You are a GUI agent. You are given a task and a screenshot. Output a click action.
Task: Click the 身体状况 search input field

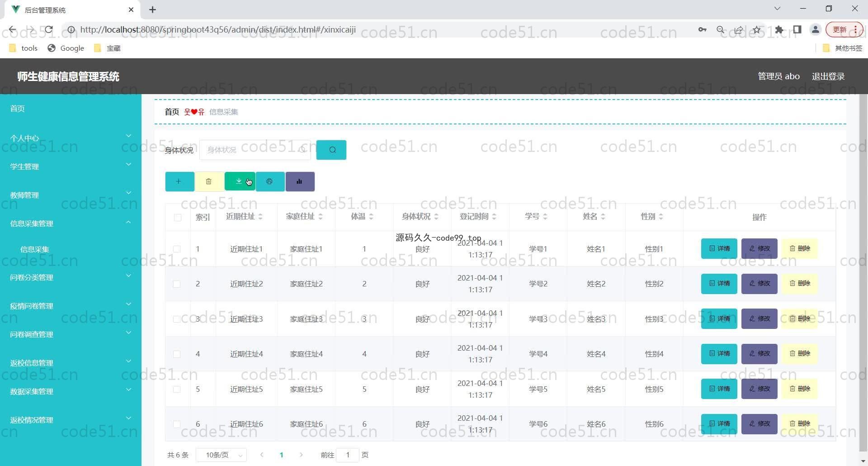(x=255, y=150)
